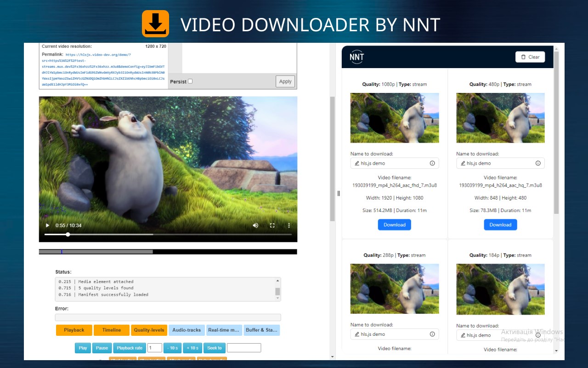Screen dimensions: 588x368
Task: Click the NNT logo in the panel header
Action: 356,57
